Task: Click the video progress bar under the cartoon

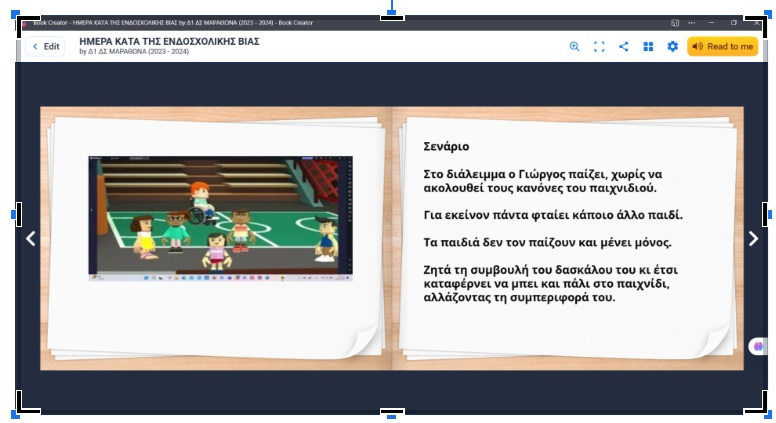Action: (220, 271)
